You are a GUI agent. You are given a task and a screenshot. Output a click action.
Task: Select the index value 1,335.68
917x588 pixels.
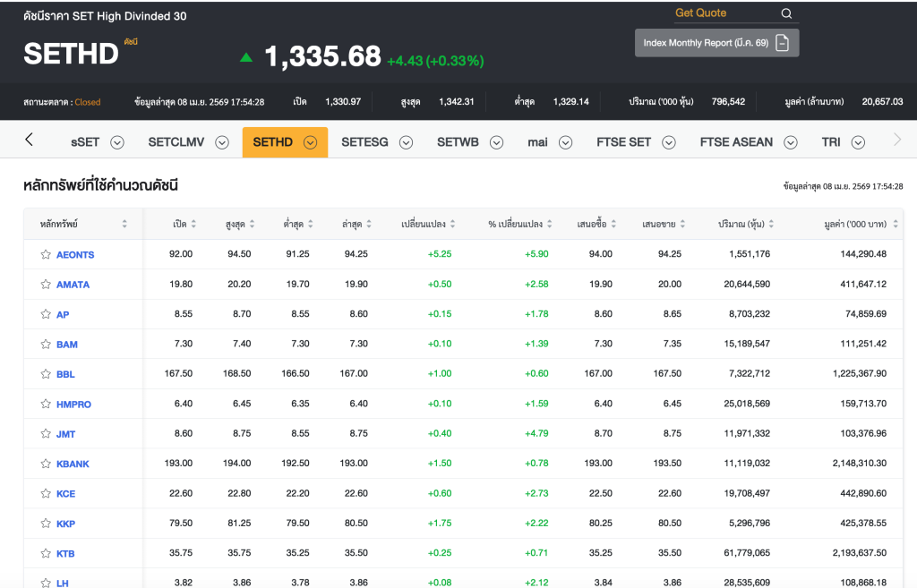322,56
